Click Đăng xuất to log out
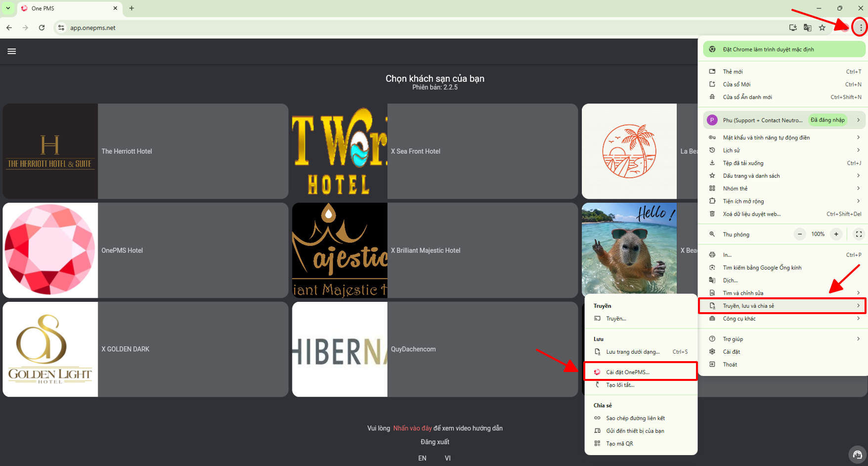 point(435,442)
